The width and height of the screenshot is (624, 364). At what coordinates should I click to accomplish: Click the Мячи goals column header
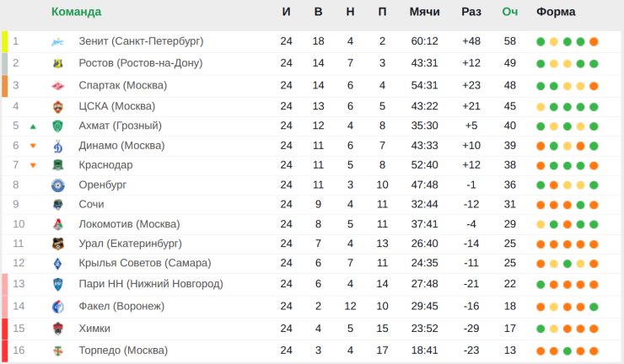coord(424,12)
